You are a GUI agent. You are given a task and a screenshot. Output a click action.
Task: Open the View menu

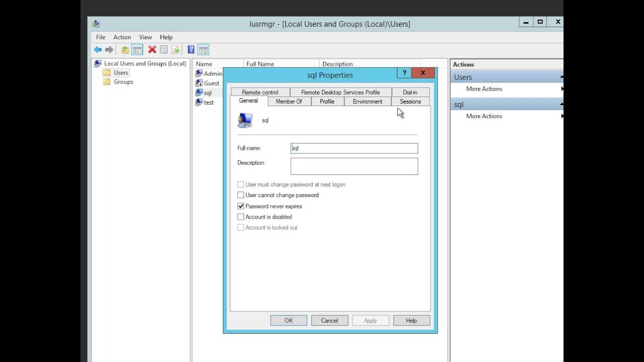coord(145,37)
